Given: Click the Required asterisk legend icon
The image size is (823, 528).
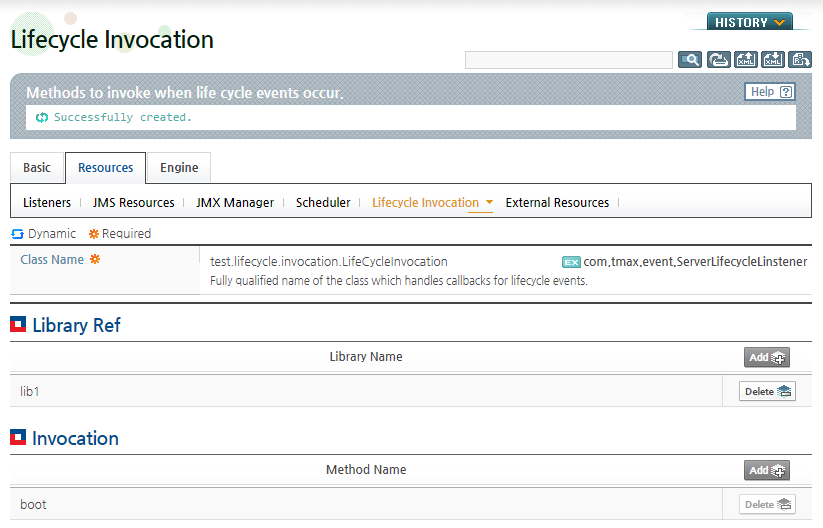Looking at the screenshot, I should (93, 234).
